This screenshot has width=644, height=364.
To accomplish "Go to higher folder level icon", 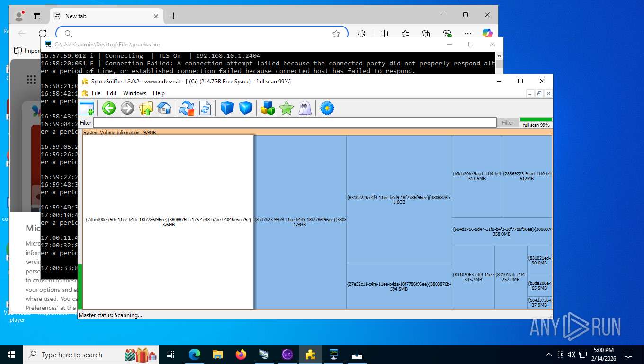I will click(146, 108).
